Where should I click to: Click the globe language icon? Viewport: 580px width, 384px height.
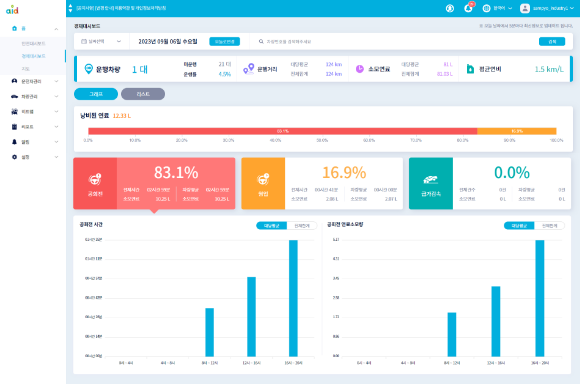tap(486, 8)
